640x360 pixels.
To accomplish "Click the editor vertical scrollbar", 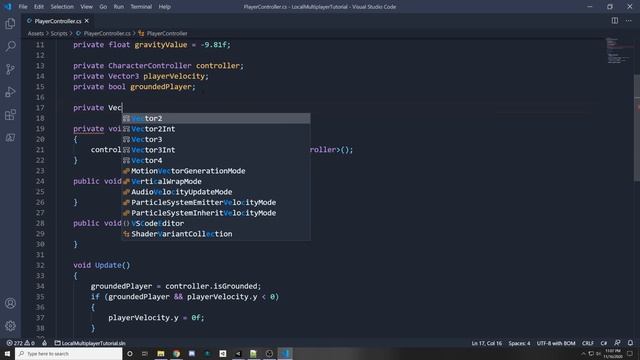I will pos(637,127).
